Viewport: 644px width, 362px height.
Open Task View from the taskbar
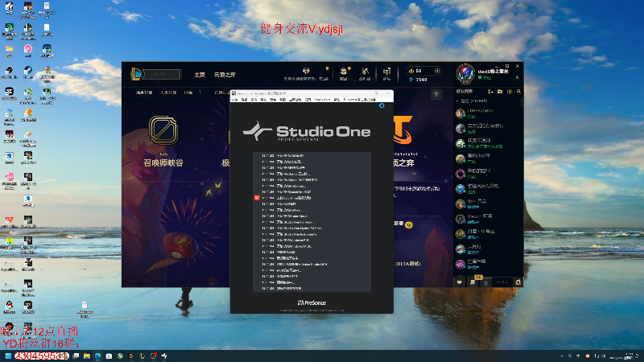(76, 356)
